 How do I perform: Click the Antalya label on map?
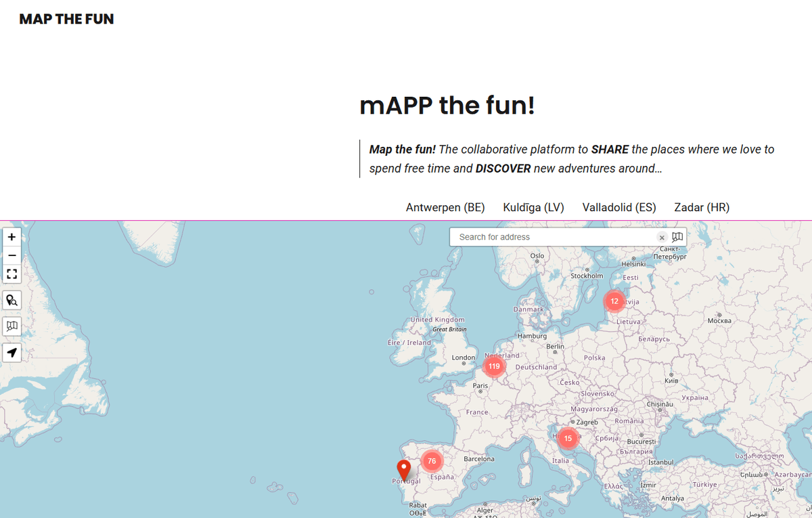pos(673,498)
